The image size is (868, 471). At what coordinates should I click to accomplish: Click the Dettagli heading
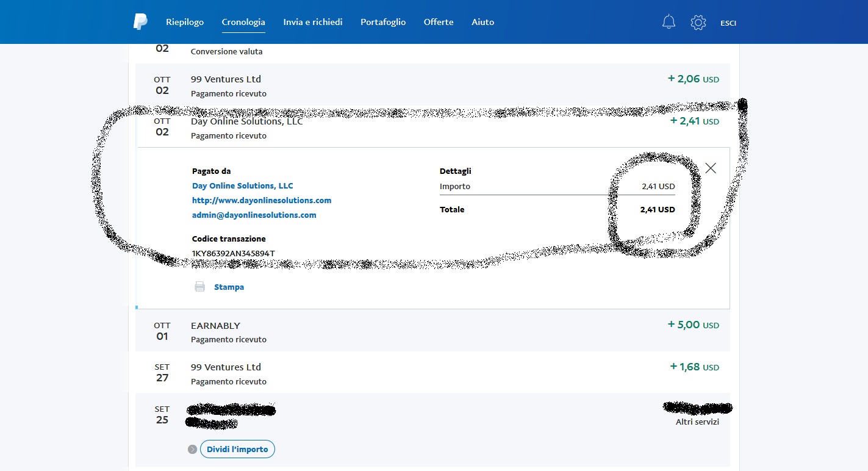tap(456, 171)
